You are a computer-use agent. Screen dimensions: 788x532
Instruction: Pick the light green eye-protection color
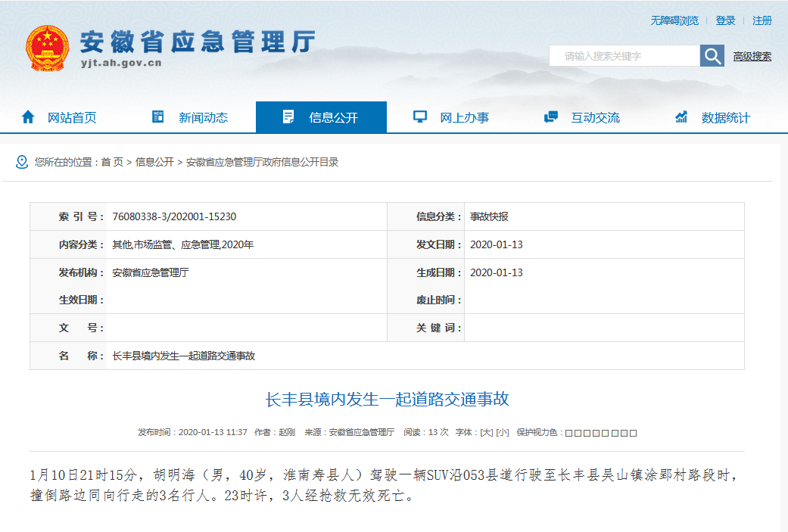pos(605,433)
